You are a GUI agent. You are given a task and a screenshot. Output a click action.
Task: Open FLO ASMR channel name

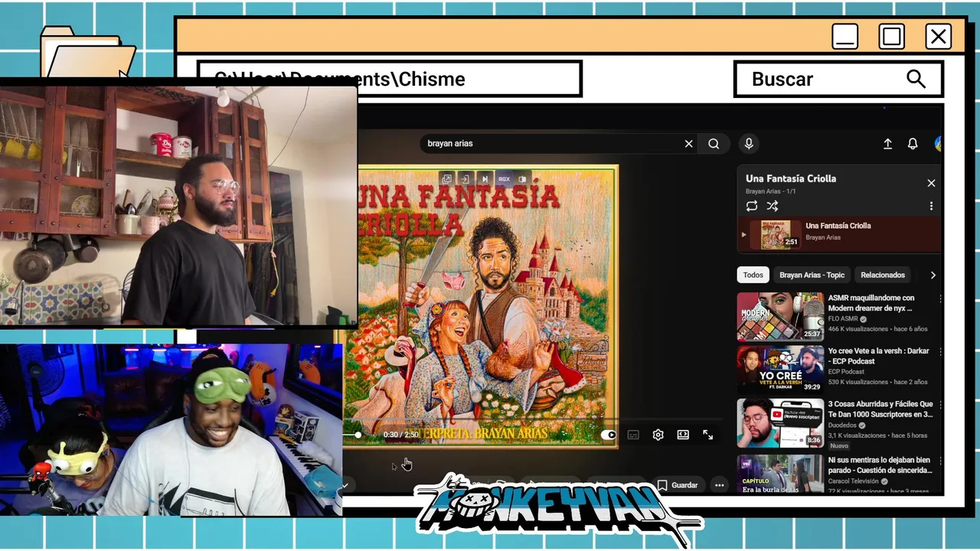pos(843,318)
